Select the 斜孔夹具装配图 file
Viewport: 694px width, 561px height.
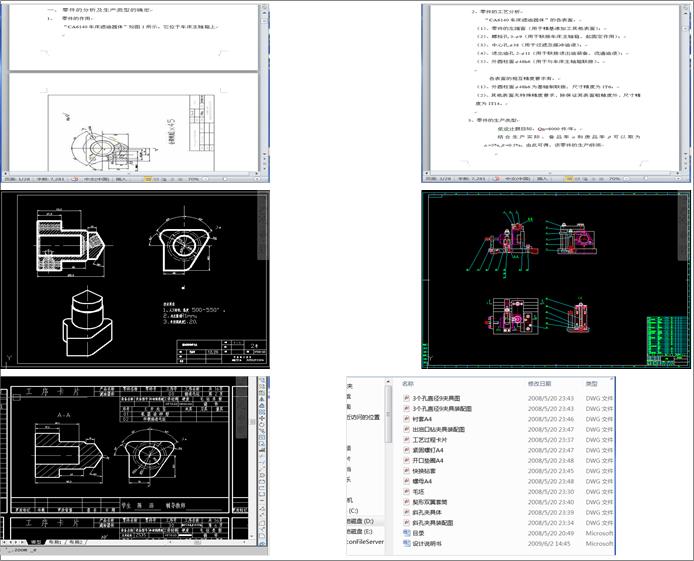click(432, 523)
